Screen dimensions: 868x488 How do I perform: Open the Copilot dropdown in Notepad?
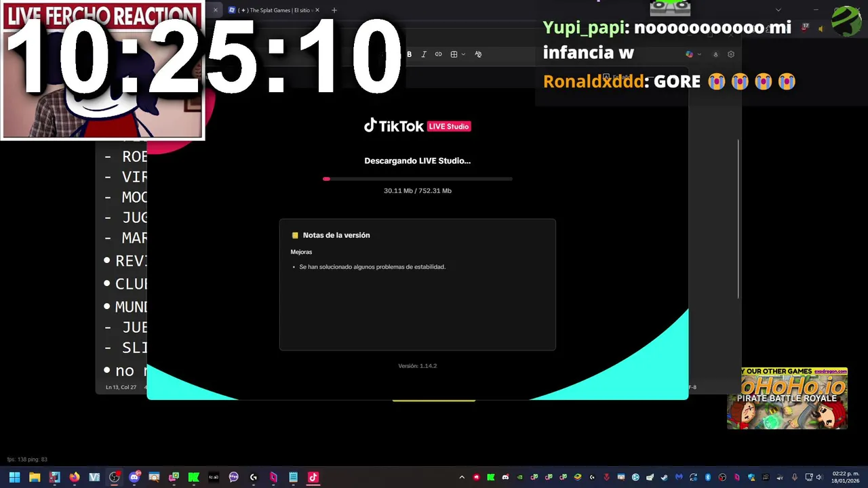tap(692, 54)
